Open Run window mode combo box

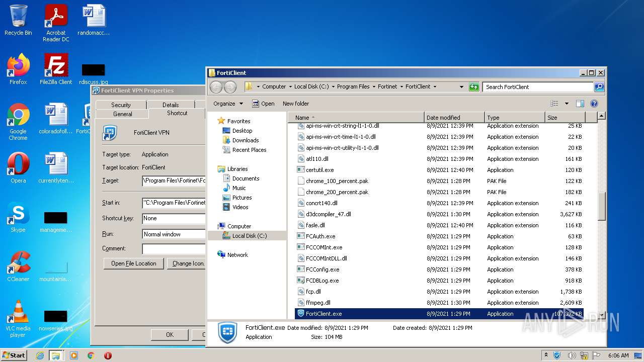click(174, 234)
